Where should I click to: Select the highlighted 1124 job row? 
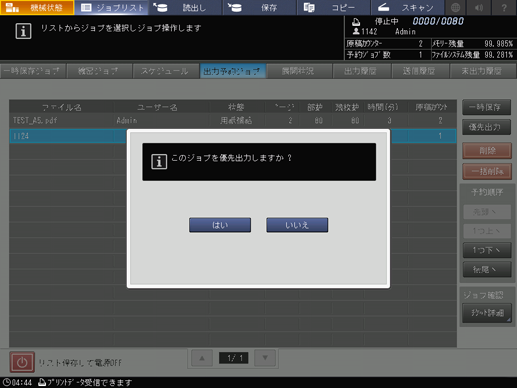[x=233, y=136]
